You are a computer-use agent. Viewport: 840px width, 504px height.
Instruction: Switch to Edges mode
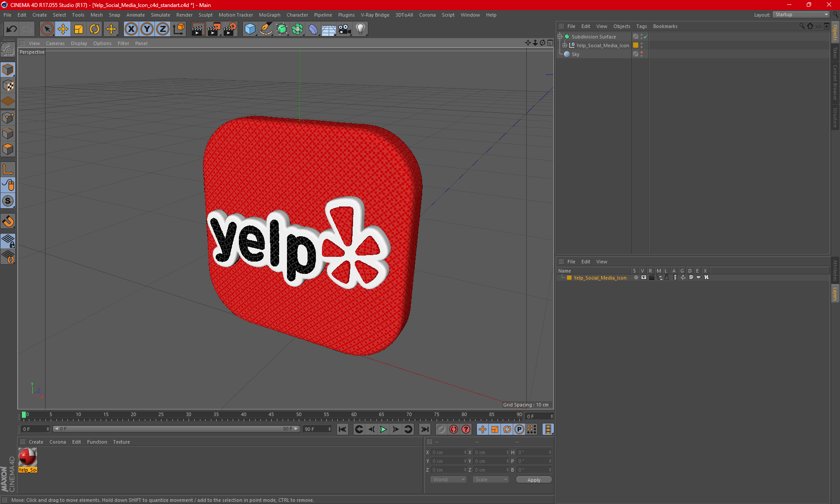click(8, 133)
